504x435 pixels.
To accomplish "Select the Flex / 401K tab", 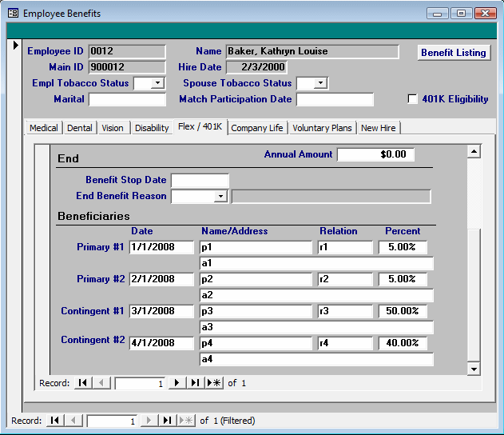I will [200, 127].
